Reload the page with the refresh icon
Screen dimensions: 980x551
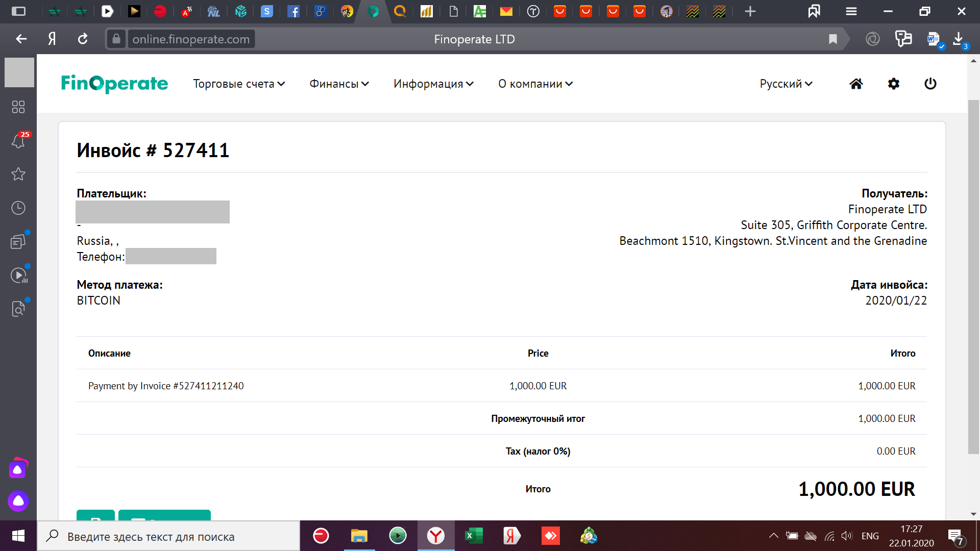pos(83,39)
